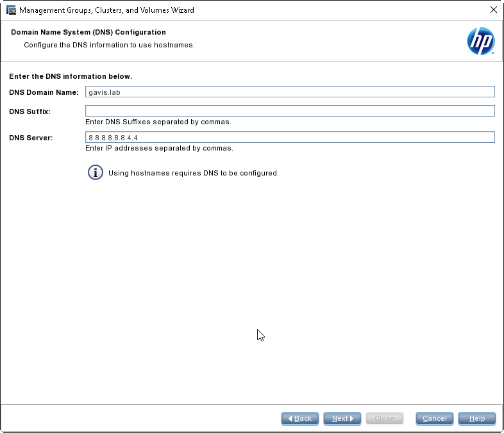This screenshot has width=504, height=433.
Task: Click 'Enter IP addresses separated by commas.' hint
Action: coord(159,149)
